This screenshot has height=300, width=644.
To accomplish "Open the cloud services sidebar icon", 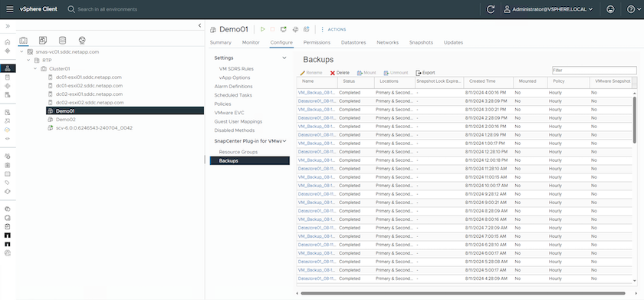I will 8,130.
